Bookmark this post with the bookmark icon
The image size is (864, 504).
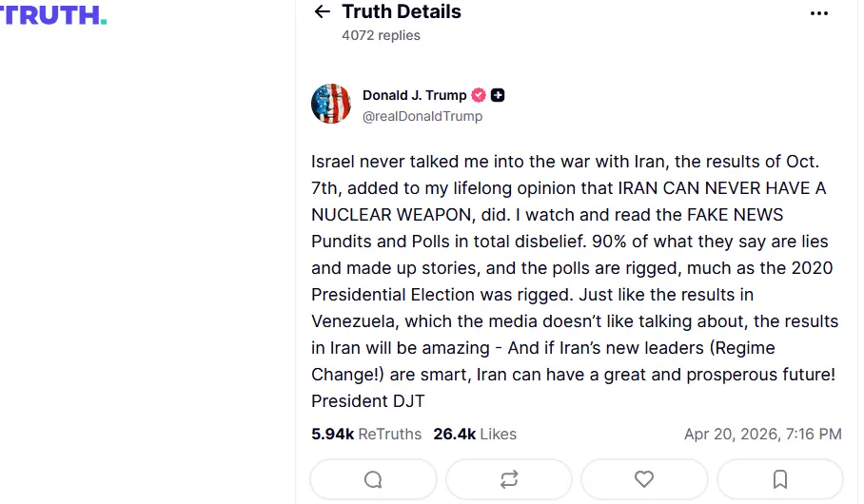(x=780, y=479)
